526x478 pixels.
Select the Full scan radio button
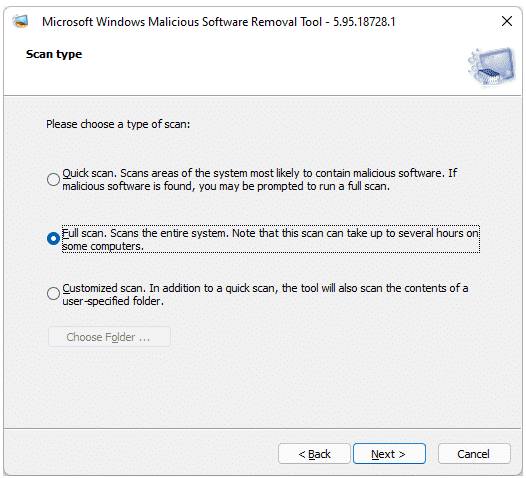[53, 238]
